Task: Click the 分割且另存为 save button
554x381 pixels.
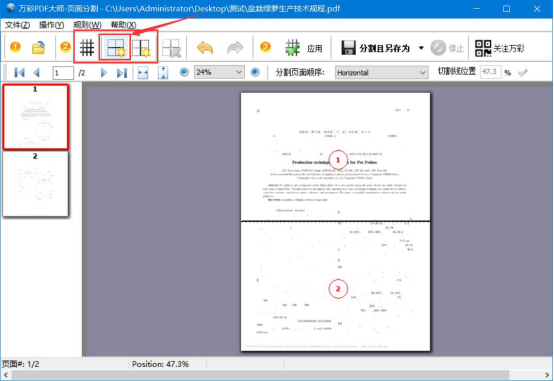Action: [x=375, y=48]
